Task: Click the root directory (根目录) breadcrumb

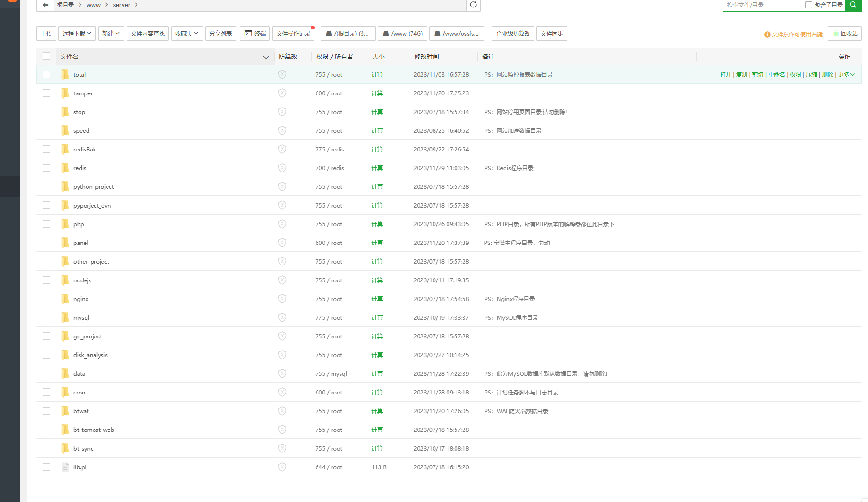Action: coord(65,5)
